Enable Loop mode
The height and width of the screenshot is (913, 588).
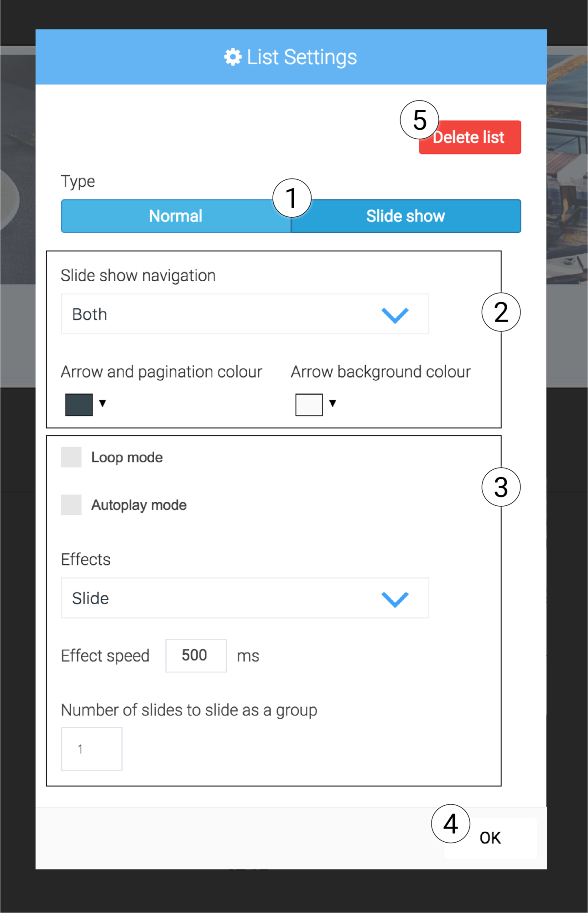71,457
